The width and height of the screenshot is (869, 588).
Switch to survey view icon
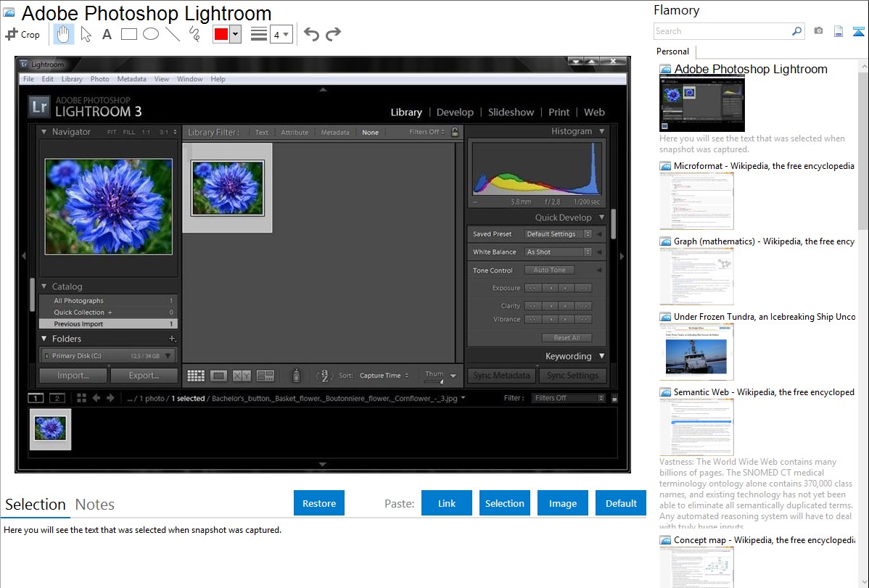point(265,376)
